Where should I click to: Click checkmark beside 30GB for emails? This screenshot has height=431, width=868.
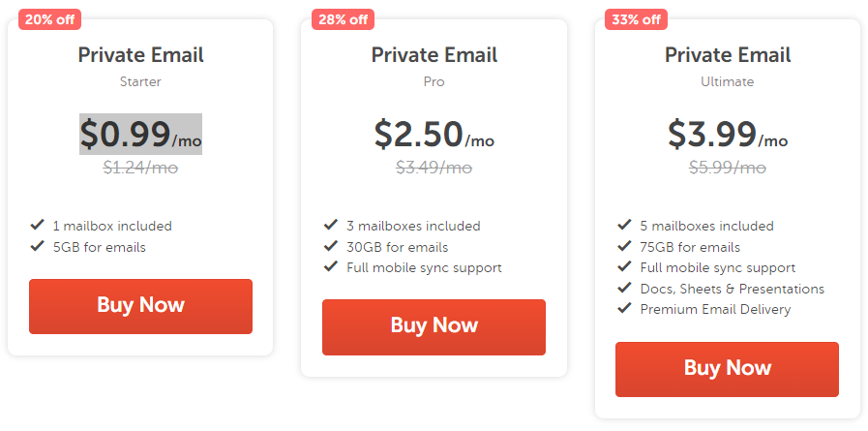tap(331, 247)
